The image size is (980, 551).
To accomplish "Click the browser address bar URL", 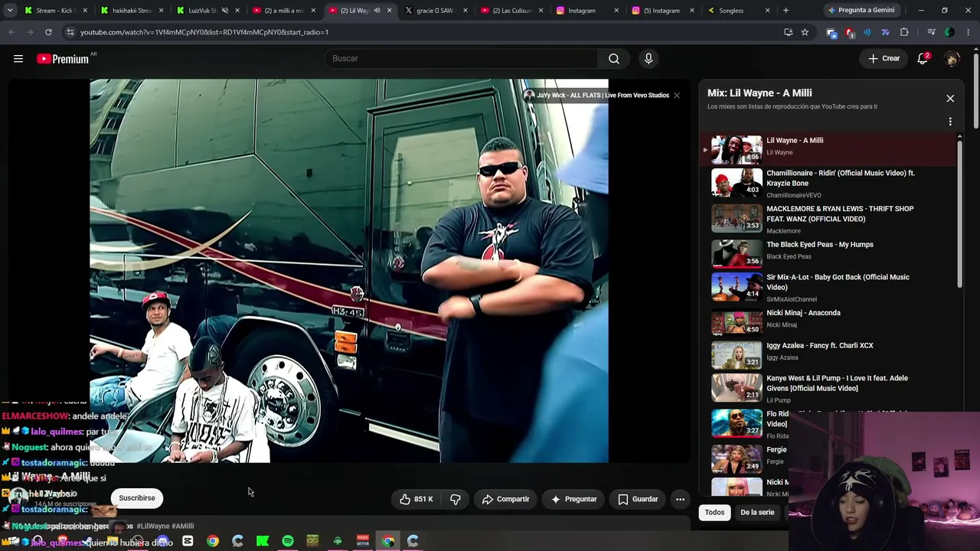I will click(204, 32).
